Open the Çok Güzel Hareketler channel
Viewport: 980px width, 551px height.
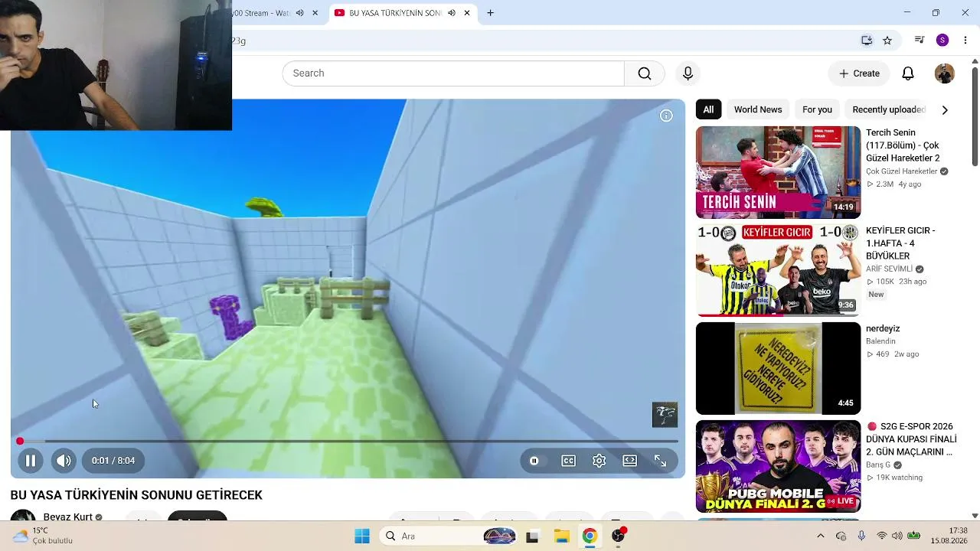coord(902,171)
